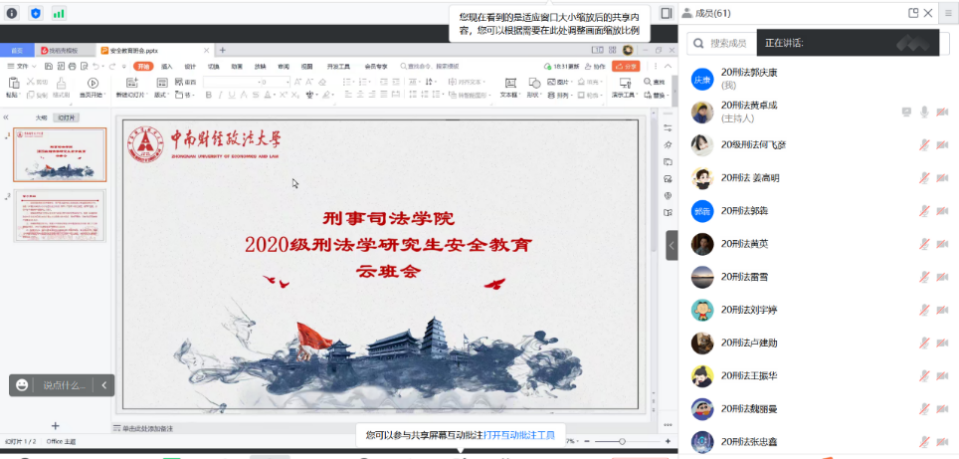Toggle muted microphone for 20级刑法何飞跻
This screenshot has height=459, width=959.
point(925,145)
